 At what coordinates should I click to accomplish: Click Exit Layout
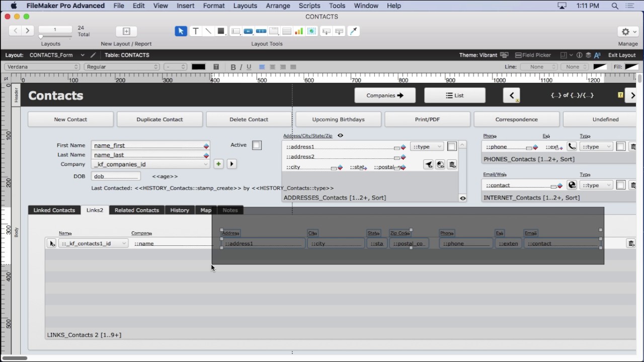tap(622, 55)
